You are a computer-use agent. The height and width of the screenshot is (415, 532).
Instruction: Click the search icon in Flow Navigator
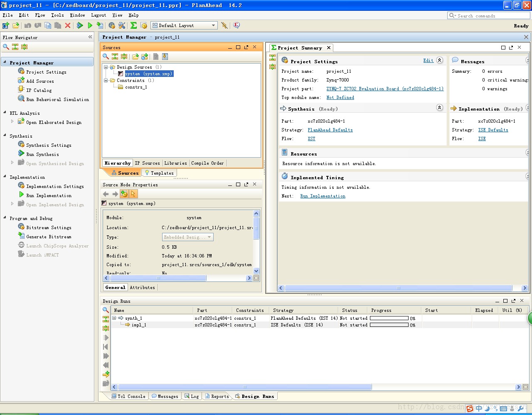(6, 47)
